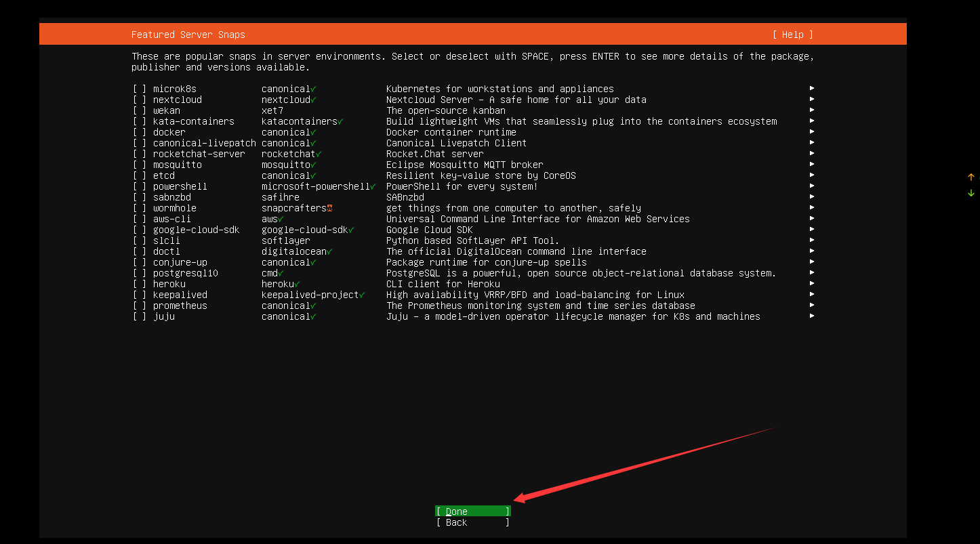The image size is (980, 544).
Task: Click the verified checkmark after rocketchat publisher
Action: [319, 154]
